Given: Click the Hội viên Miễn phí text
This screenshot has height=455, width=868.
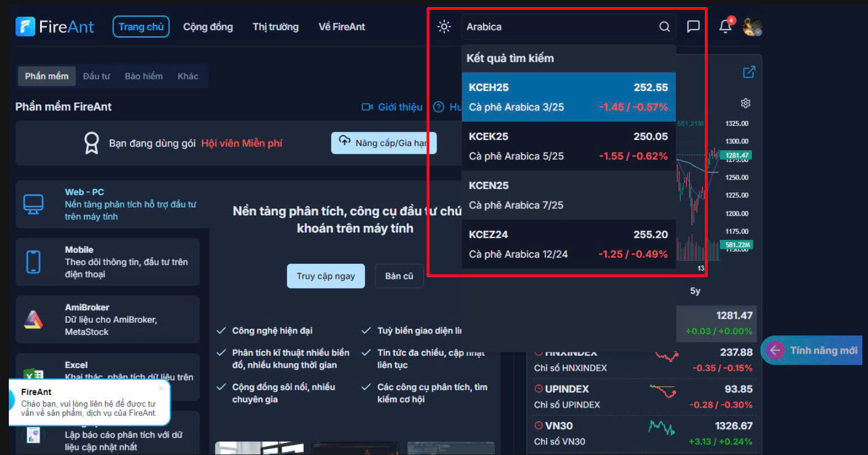Looking at the screenshot, I should (x=241, y=143).
